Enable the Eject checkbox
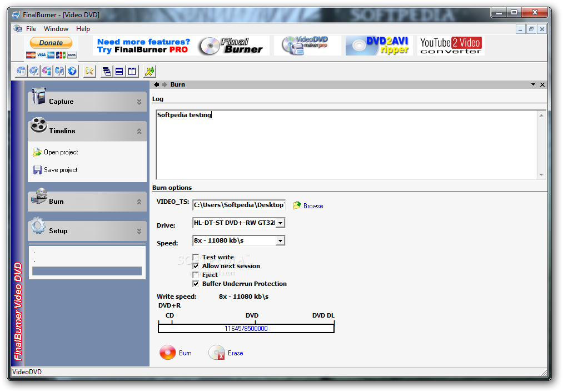The height and width of the screenshot is (392, 563). [196, 275]
